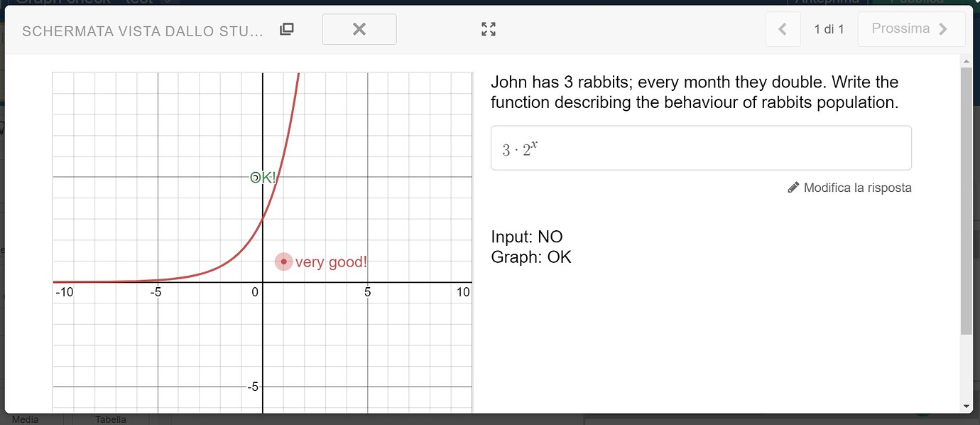Screen dimensions: 980x425
Task: Click the grayed previous-page arrow icon
Action: [783, 28]
